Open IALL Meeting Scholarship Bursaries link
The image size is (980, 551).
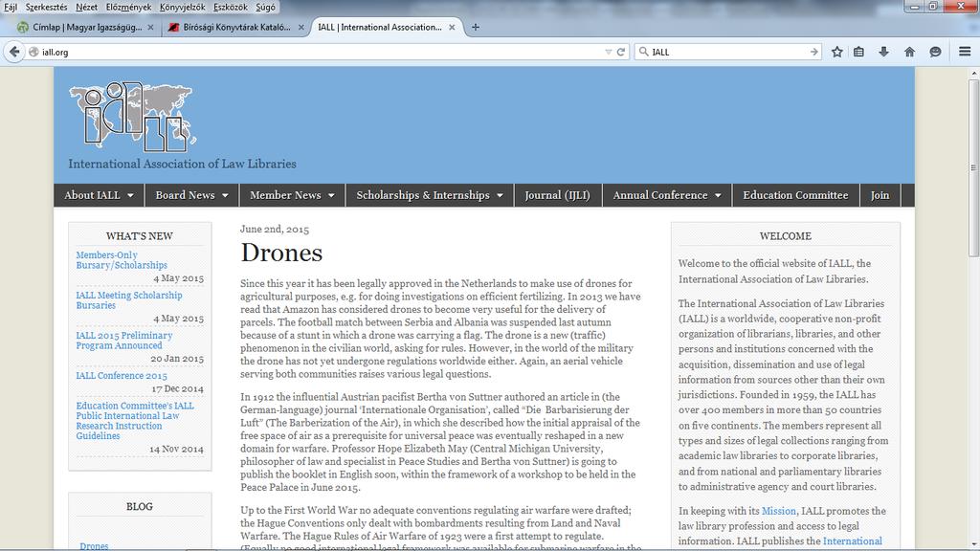129,299
